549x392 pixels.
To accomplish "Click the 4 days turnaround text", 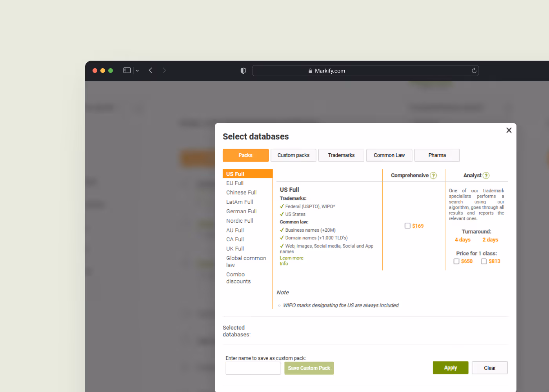I will point(463,240).
